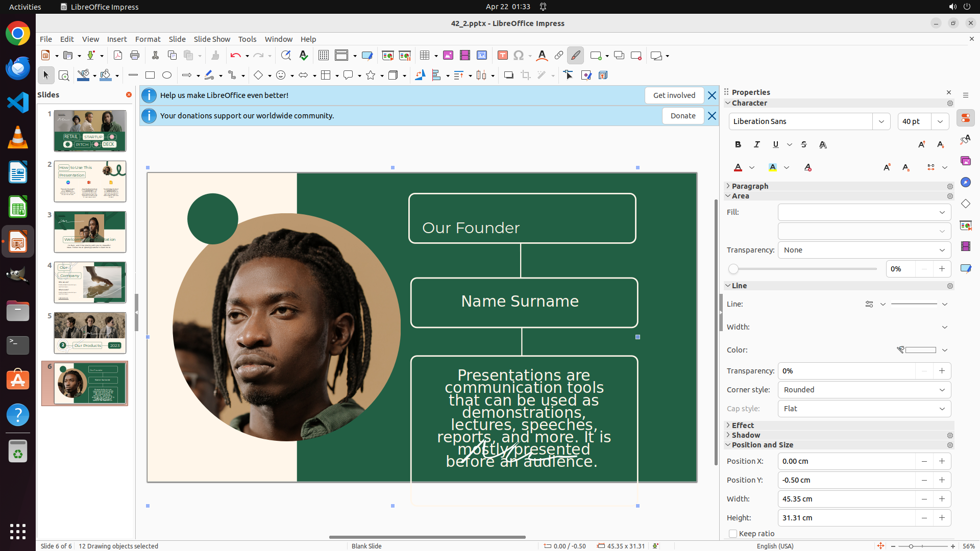Toggle Italic in Character panel
The image size is (980, 551).
(x=757, y=145)
